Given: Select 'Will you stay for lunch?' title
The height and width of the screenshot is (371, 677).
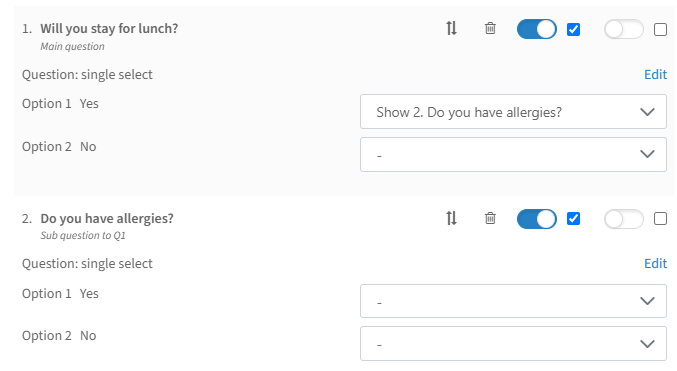Looking at the screenshot, I should (109, 29).
